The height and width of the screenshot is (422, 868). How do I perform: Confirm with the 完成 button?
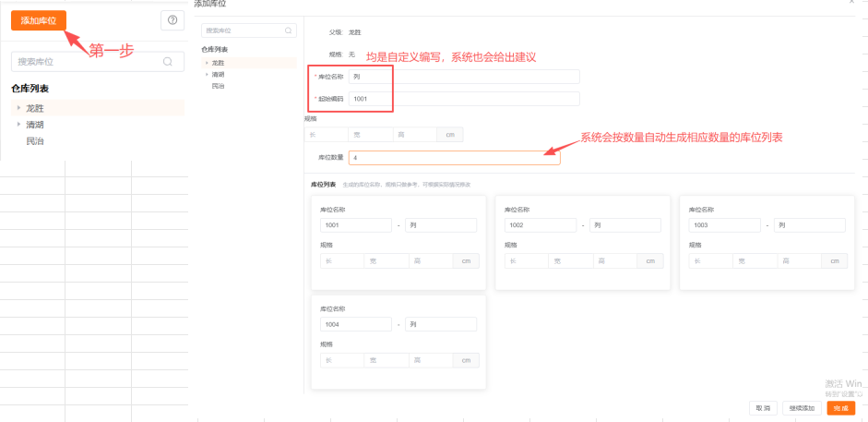[x=840, y=407]
